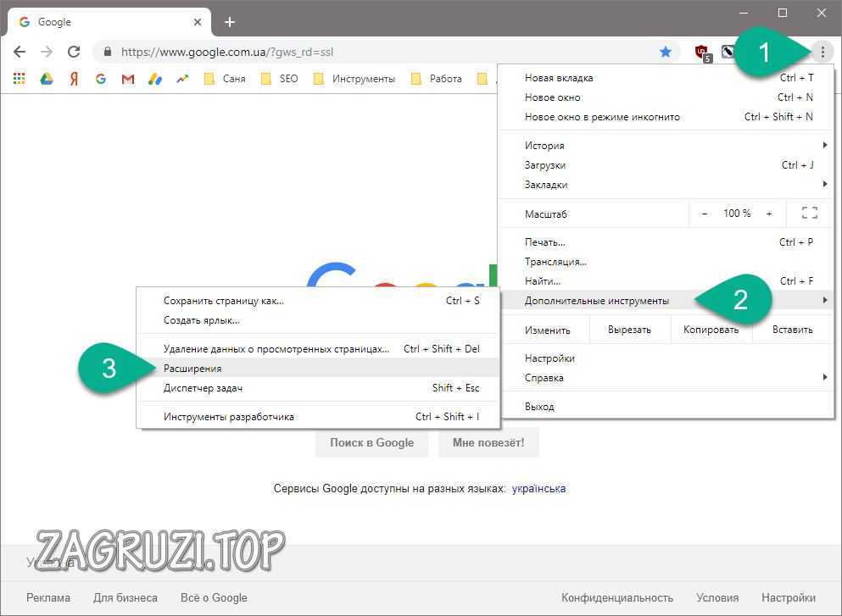Select Расширения from the submenu

[x=193, y=369]
